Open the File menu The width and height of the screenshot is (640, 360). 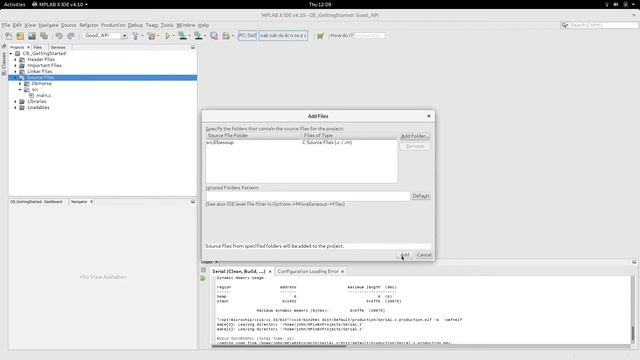tap(6, 25)
